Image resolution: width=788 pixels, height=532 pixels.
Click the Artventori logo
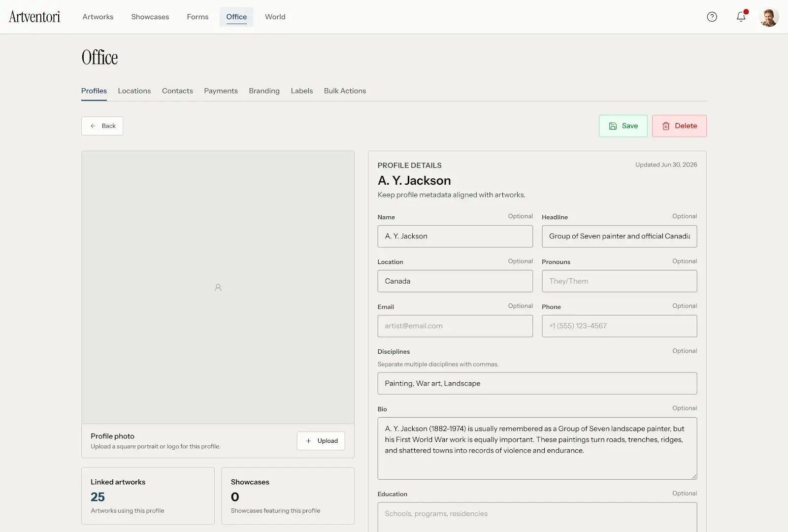click(x=34, y=17)
